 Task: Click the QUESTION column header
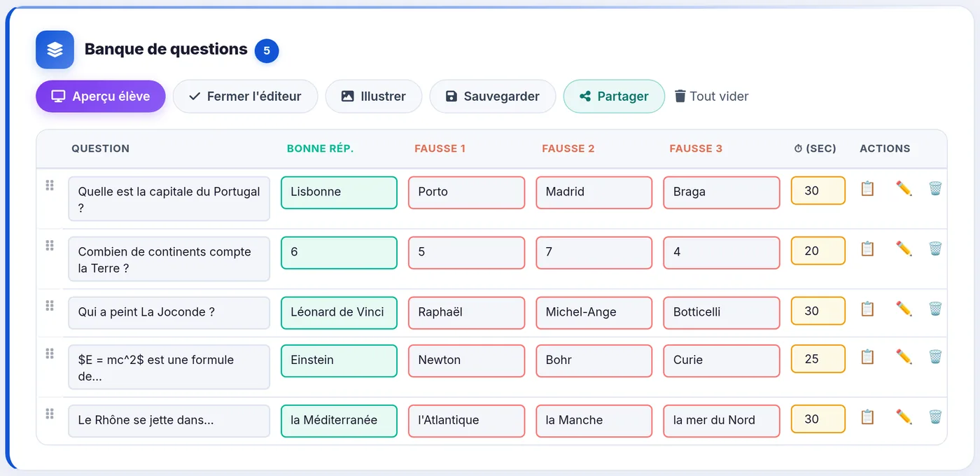tap(100, 148)
